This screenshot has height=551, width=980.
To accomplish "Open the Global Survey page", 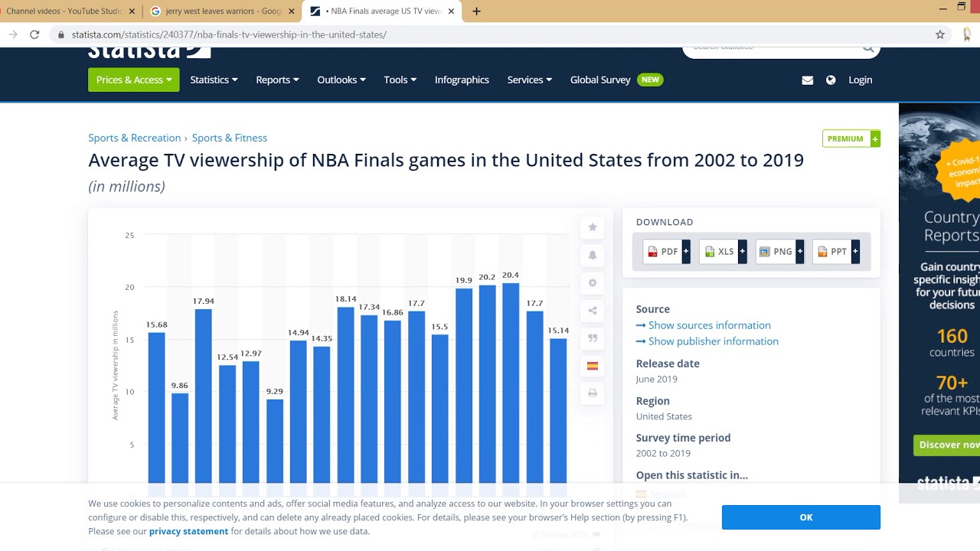I will [x=600, y=80].
